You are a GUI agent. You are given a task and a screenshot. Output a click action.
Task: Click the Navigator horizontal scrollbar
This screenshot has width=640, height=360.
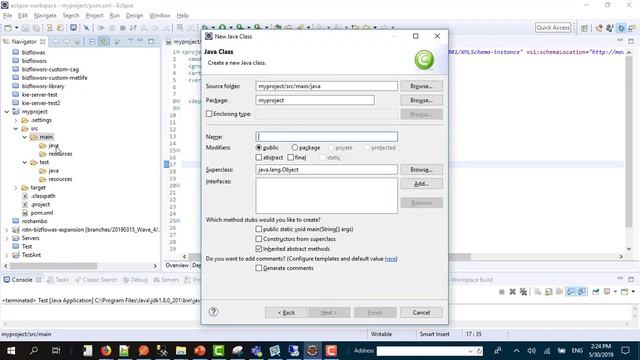53,266
